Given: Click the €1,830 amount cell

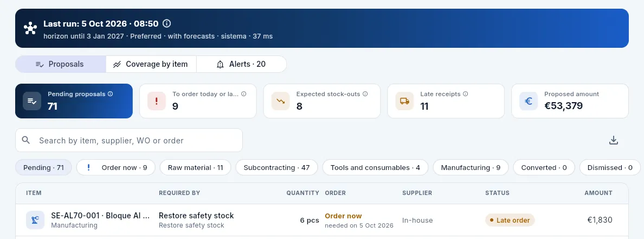Looking at the screenshot, I should (600, 220).
